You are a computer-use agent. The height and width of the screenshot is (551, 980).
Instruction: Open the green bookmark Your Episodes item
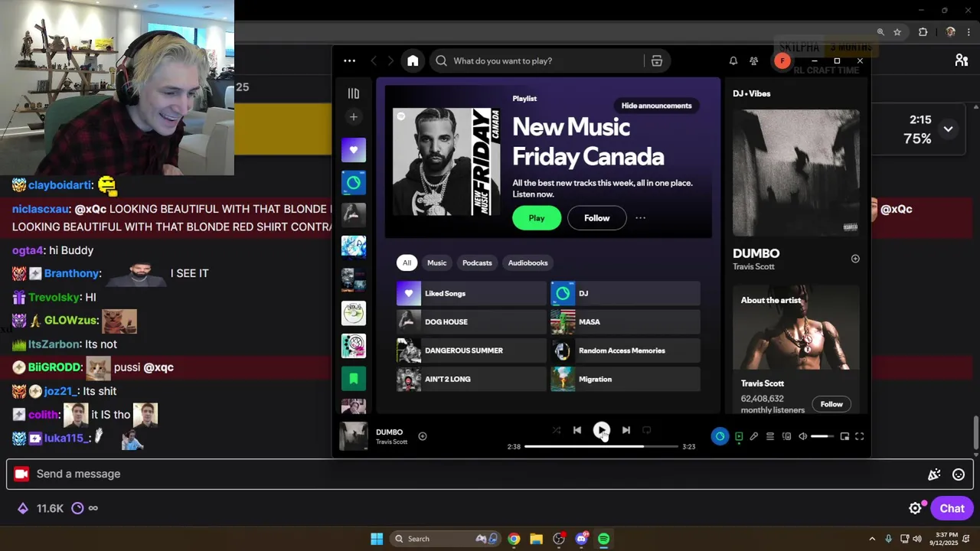coord(353,378)
